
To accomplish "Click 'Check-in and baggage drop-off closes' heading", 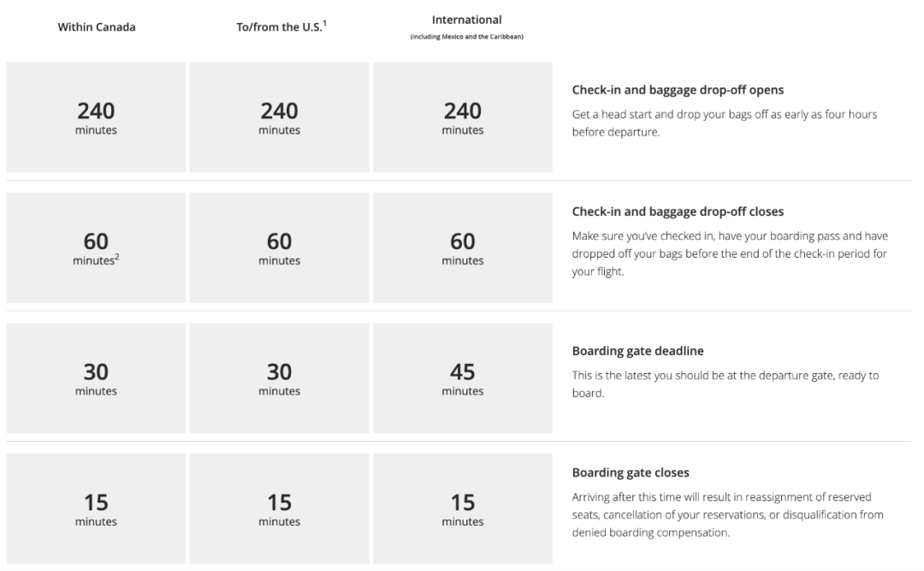I will (x=678, y=211).
